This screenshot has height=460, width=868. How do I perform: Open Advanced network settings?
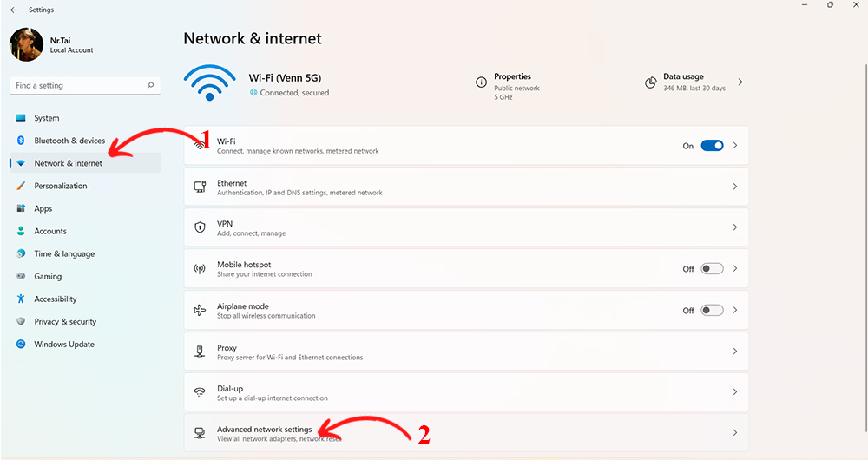click(x=466, y=433)
